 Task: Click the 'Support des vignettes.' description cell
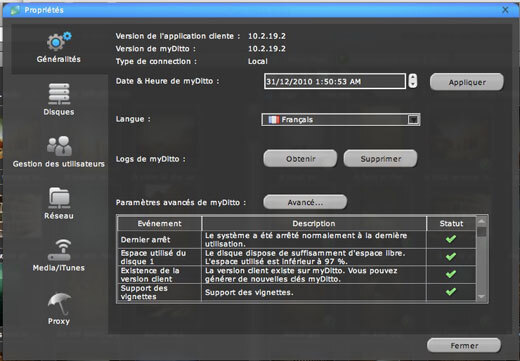314,292
